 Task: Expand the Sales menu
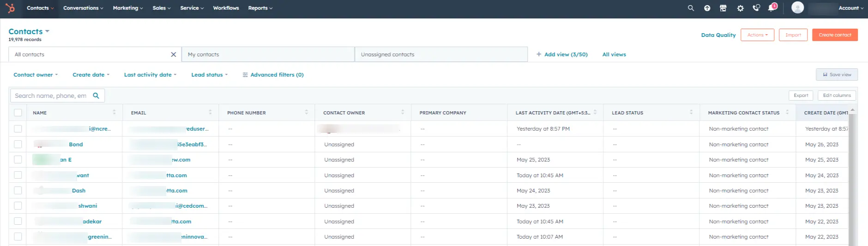[x=162, y=8]
